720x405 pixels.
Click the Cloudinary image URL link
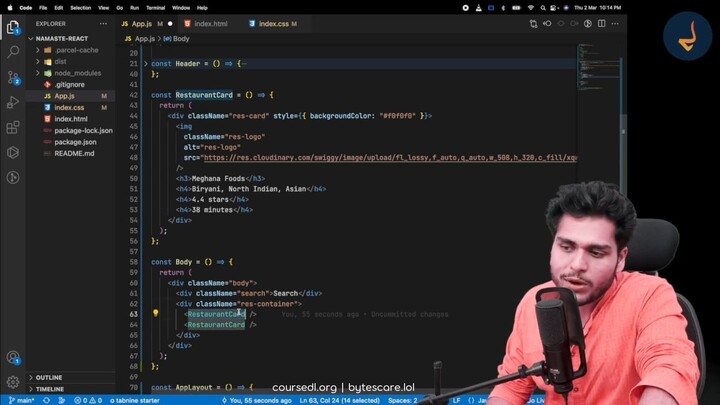click(390, 157)
